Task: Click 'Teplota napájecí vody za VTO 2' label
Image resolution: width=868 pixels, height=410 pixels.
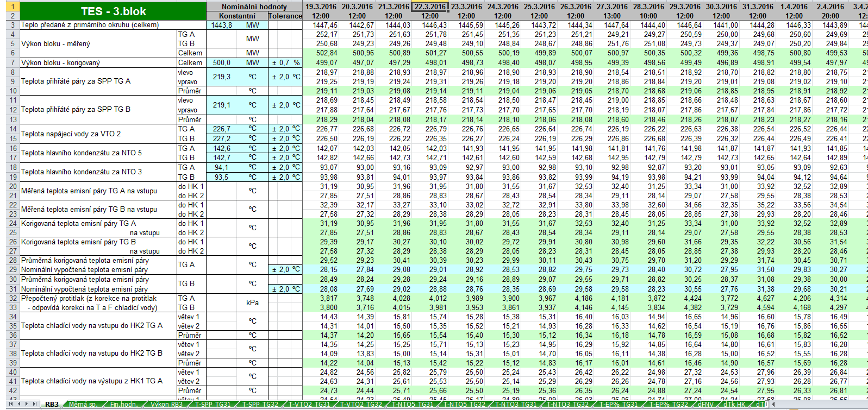Action: click(71, 134)
